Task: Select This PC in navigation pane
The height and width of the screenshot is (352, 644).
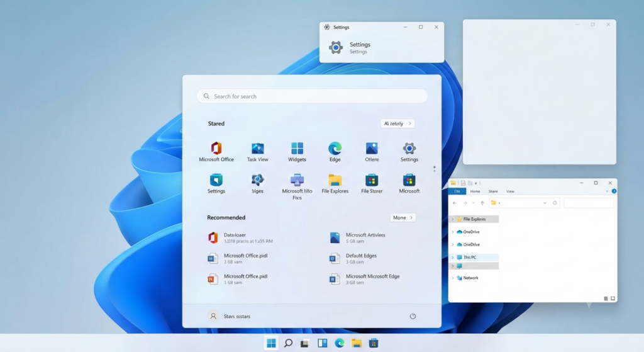Action: click(x=474, y=258)
